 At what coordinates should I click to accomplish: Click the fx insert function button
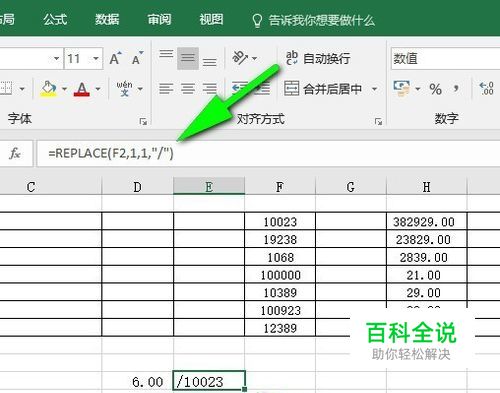(15, 153)
